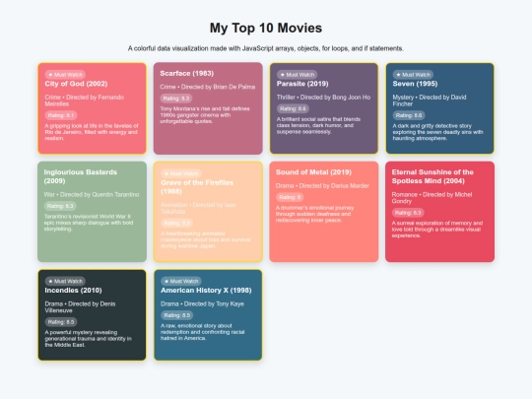Click the Rating 8 pill on Sound of Metal
This screenshot has height=399, width=532.
click(290, 197)
